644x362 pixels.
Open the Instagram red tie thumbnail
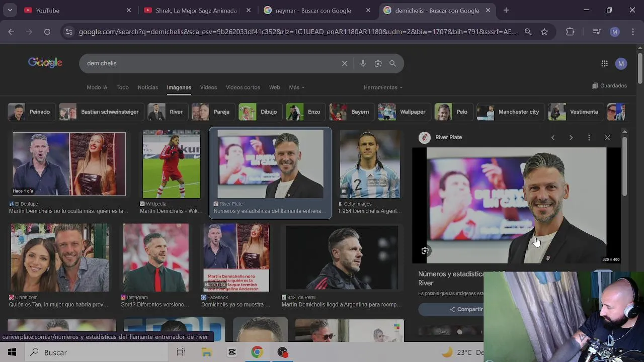156,258
